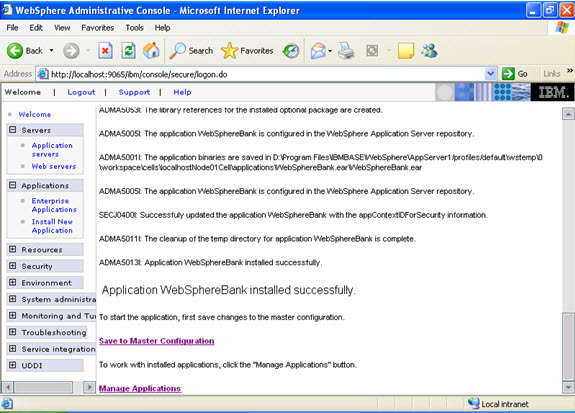Click the Logout link
This screenshot has height=413, width=575.
pos(81,92)
